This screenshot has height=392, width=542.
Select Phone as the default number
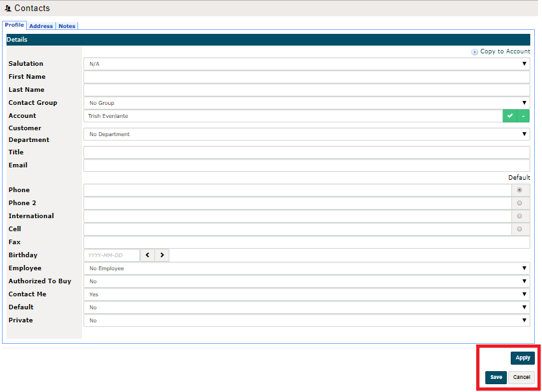click(x=519, y=189)
